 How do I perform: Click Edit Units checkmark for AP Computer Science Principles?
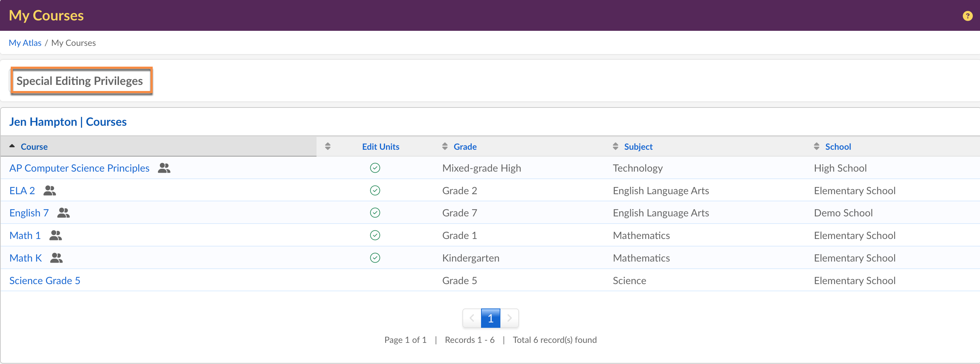coord(375,168)
